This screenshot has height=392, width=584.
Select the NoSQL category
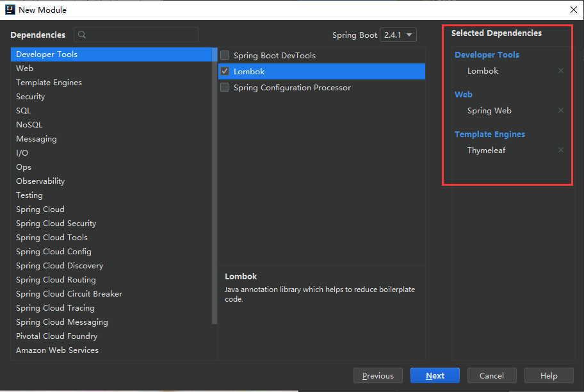tap(111, 125)
